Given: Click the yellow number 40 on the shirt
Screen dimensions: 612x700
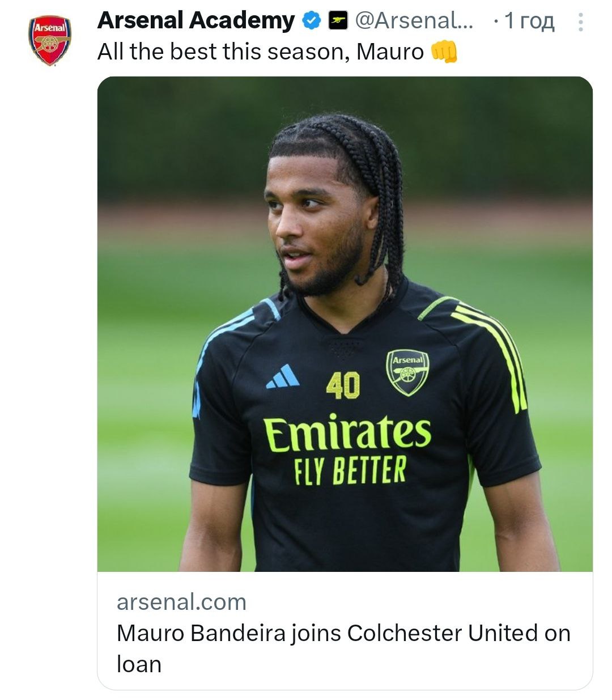Looking at the screenshot, I should click(x=343, y=385).
